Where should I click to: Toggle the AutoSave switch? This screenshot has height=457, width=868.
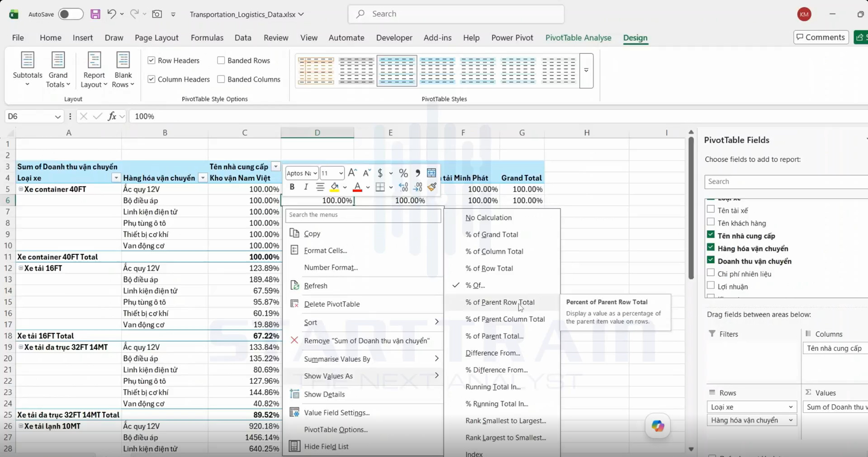click(71, 14)
